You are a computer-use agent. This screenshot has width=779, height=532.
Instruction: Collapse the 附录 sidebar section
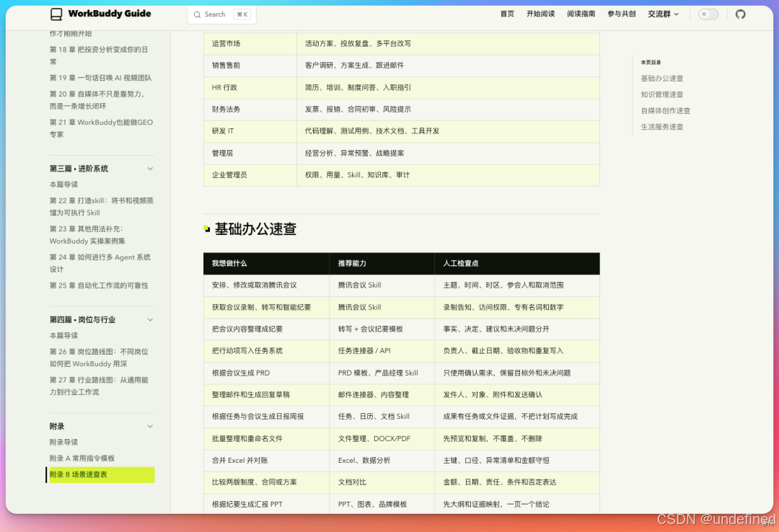pyautogui.click(x=150, y=427)
